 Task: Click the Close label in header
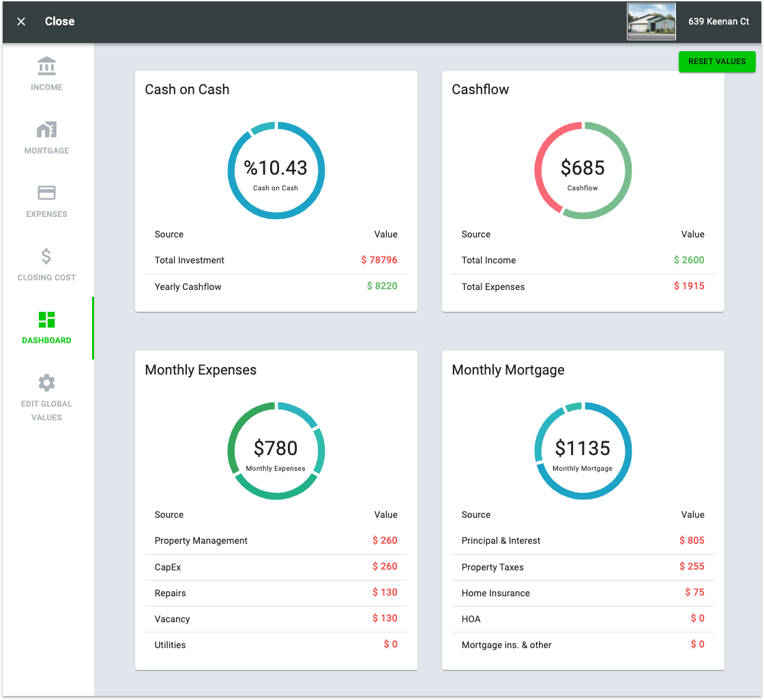tap(59, 21)
